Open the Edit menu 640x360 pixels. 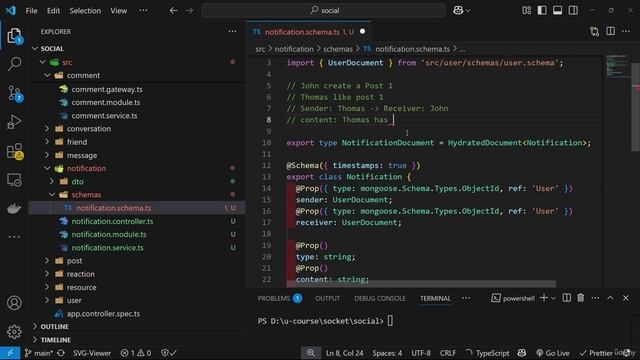coord(53,11)
